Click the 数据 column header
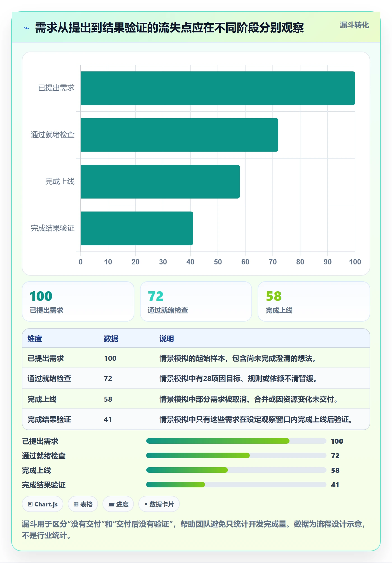Image resolution: width=392 pixels, height=563 pixels. click(111, 339)
